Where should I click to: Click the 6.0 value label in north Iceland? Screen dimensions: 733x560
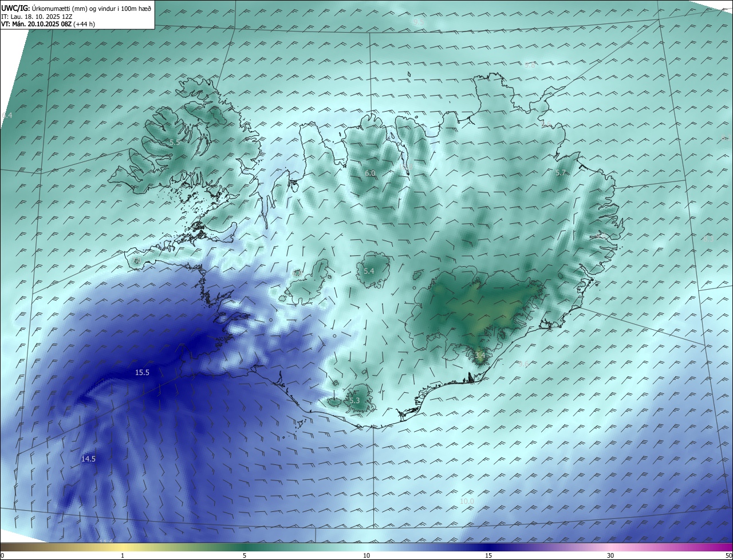[370, 173]
